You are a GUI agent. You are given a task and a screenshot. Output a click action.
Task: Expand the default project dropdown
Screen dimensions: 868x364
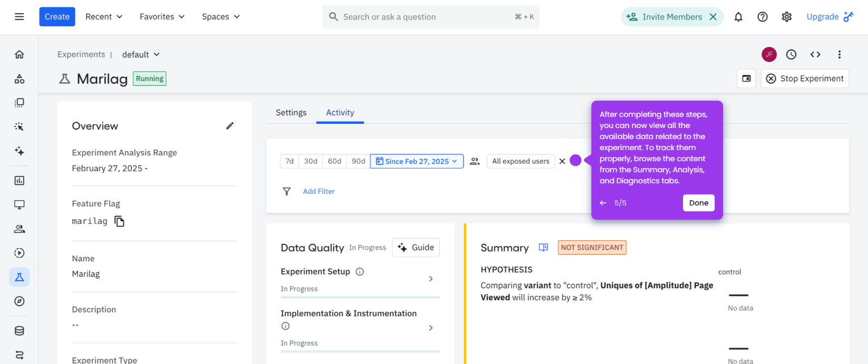(x=141, y=55)
